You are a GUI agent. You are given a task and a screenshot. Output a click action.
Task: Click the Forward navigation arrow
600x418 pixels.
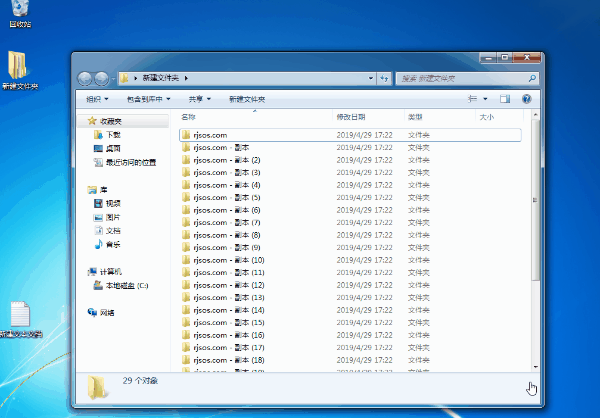pyautogui.click(x=101, y=78)
